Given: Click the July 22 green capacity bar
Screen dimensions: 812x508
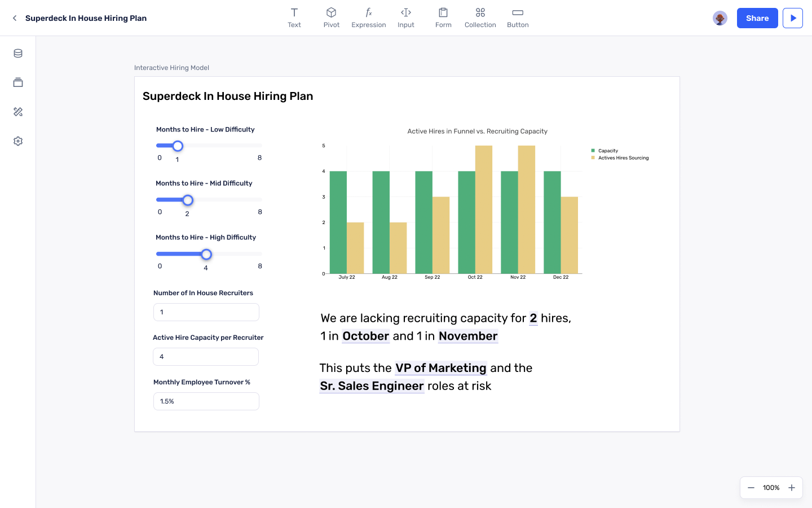Looking at the screenshot, I should point(338,222).
